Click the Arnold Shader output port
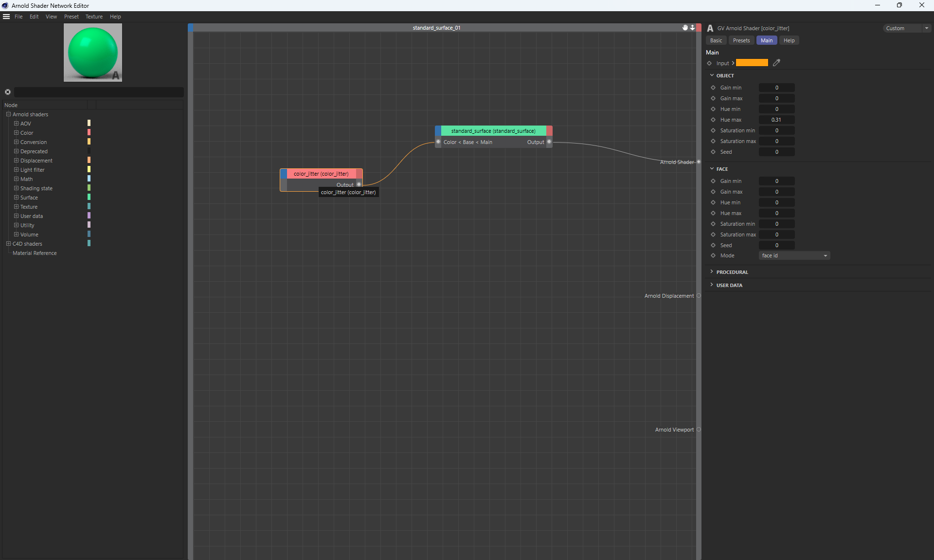934x560 pixels. tap(699, 162)
